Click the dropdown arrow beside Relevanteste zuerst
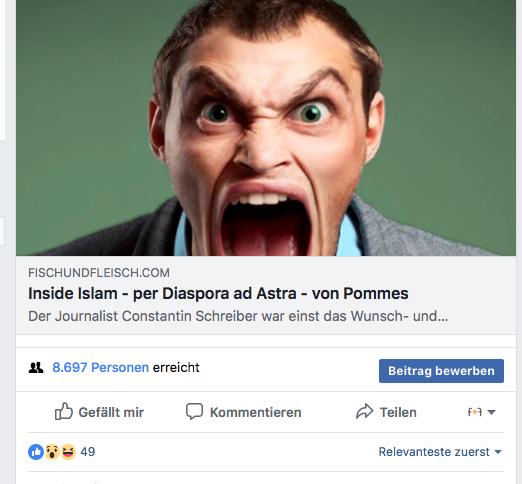Image resolution: width=522 pixels, height=484 pixels. (498, 452)
